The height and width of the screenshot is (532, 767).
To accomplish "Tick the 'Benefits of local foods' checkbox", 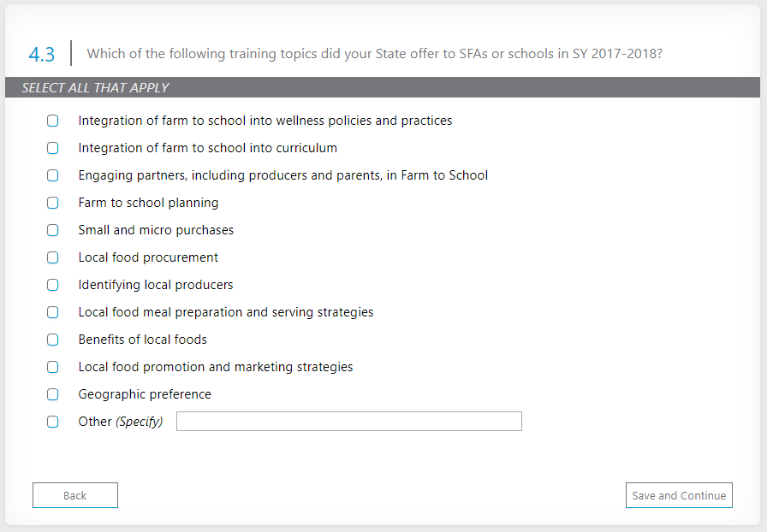I will coord(53,340).
